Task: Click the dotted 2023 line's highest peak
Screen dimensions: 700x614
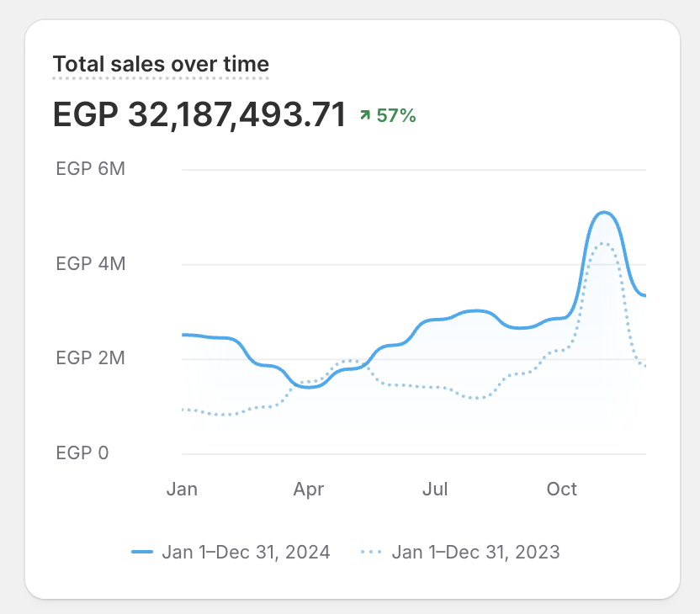Action: click(603, 244)
